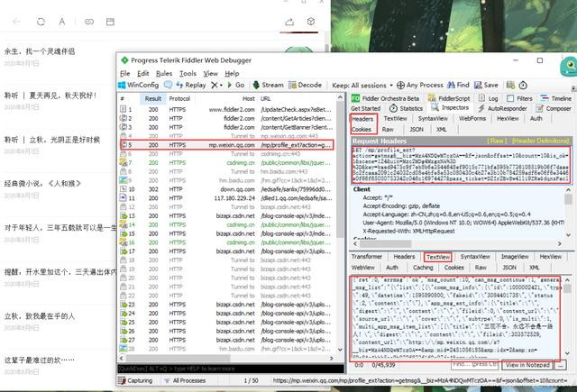
Task: Click the camera screenshot icon in the toolbar
Action: [510, 86]
